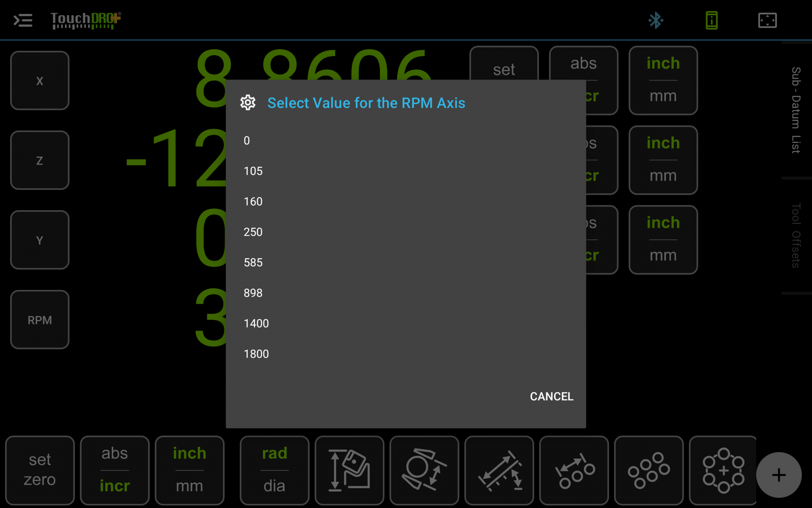Tap the RPM axis label button
Viewport: 812px width, 508px height.
40,320
